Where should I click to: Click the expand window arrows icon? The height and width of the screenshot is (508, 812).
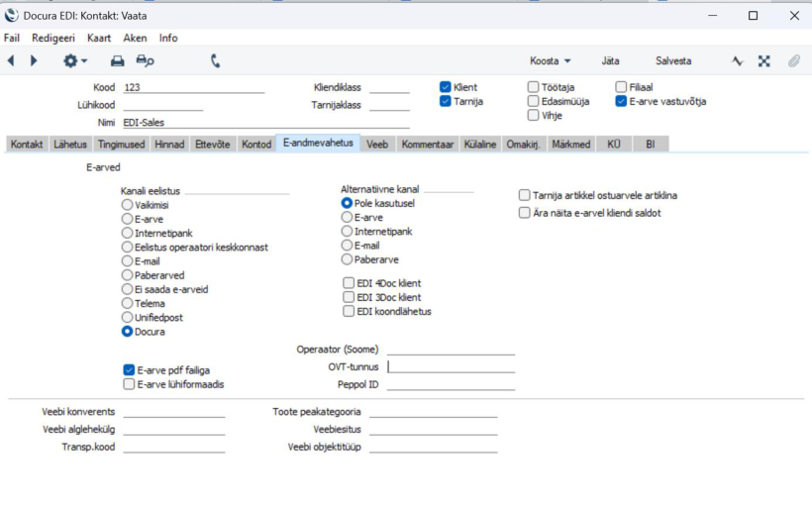(x=763, y=61)
